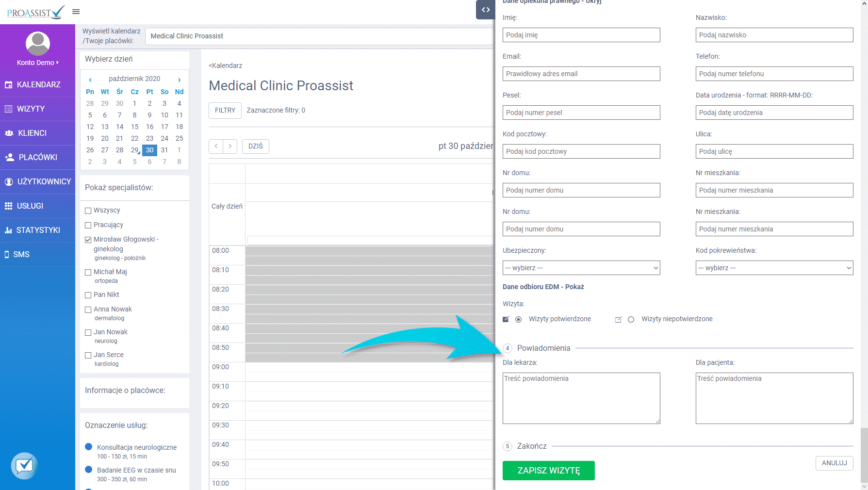Screen dimensions: 868x490
Task: Click the Konto Demo avatar
Action: 38,44
